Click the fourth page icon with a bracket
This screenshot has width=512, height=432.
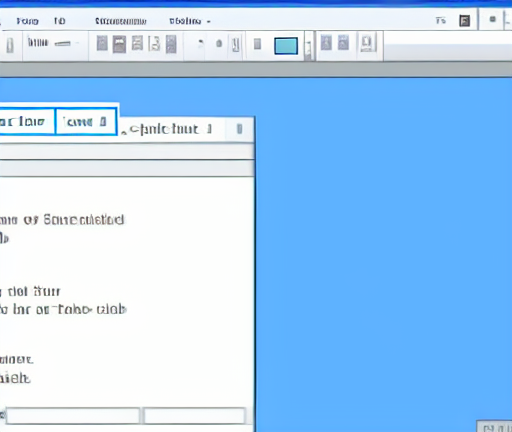point(154,44)
